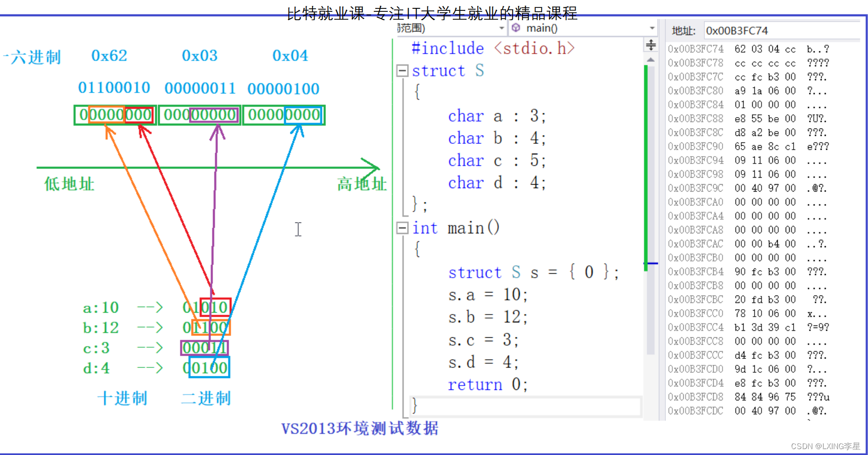Click the 'char d : 4;' code line
This screenshot has width=868, height=455.
click(497, 183)
